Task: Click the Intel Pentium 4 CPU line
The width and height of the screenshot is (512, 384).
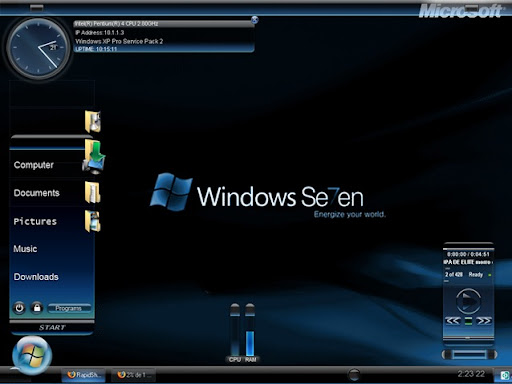Action: [116, 24]
